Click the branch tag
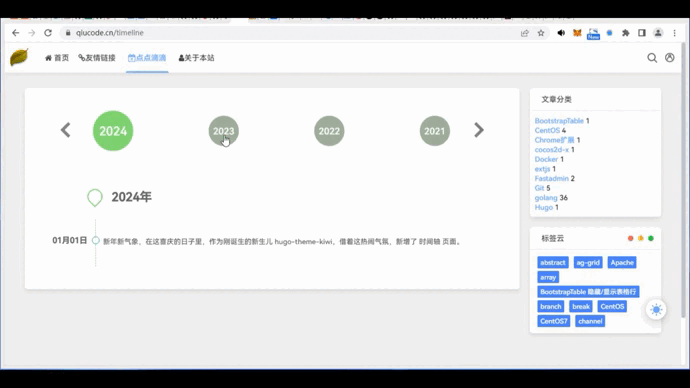 (x=551, y=307)
